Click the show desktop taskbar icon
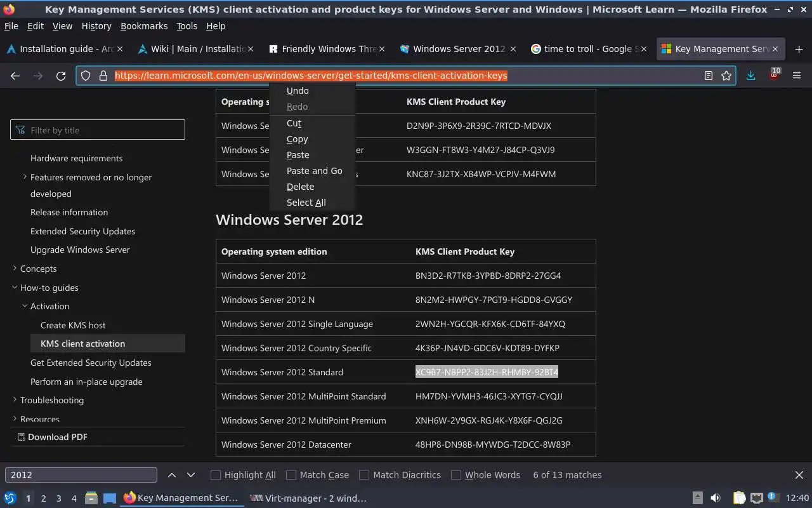Viewport: 812px width, 508px height. (110, 498)
